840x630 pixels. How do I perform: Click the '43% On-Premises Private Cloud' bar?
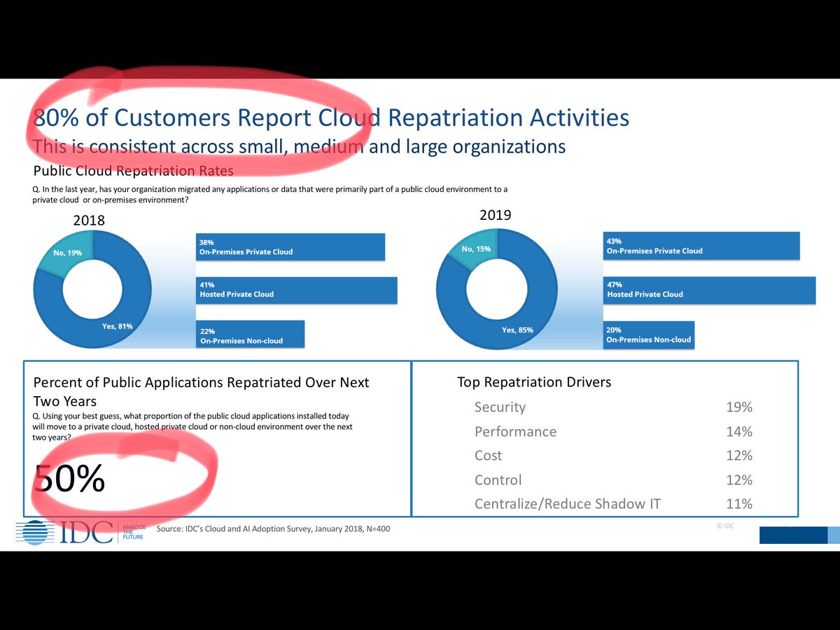pos(701,246)
